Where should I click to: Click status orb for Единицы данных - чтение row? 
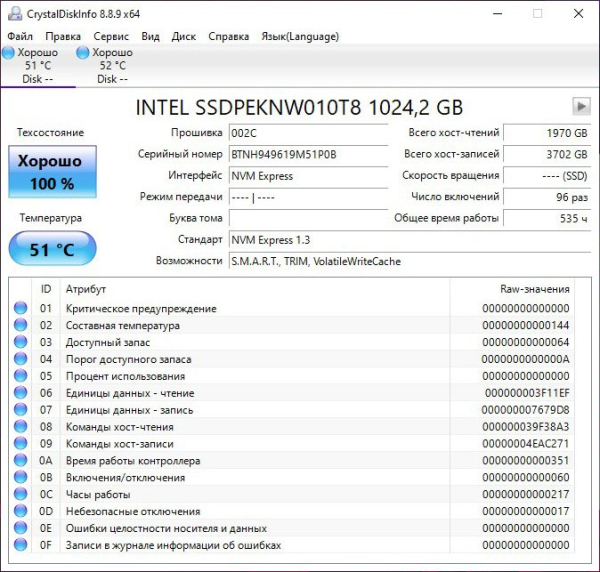[x=21, y=393]
